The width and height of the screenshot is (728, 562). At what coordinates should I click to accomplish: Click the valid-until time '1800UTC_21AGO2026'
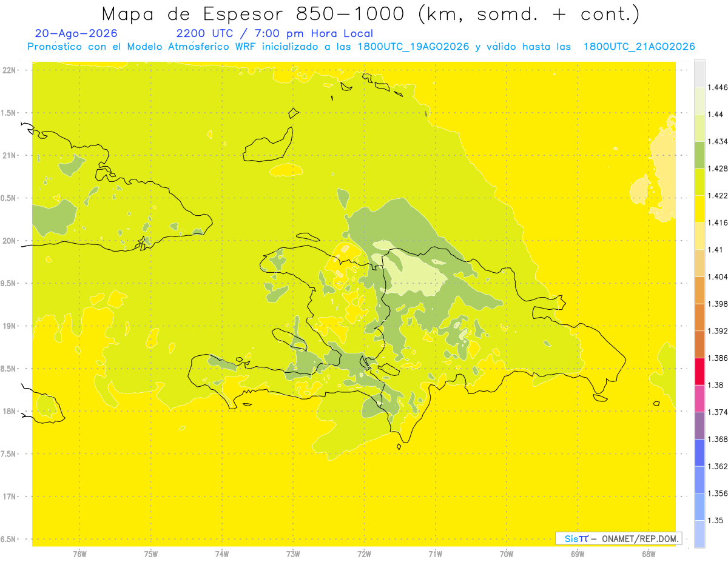(x=639, y=47)
